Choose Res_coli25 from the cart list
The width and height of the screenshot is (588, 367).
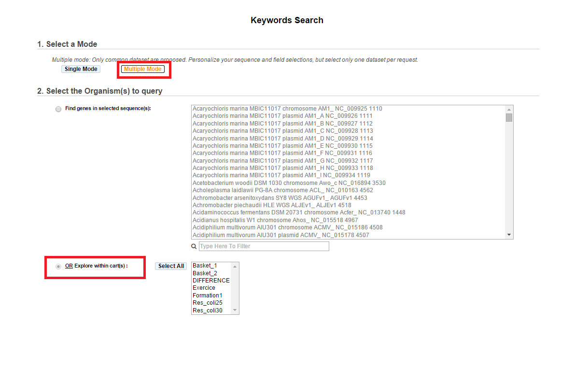click(x=211, y=303)
